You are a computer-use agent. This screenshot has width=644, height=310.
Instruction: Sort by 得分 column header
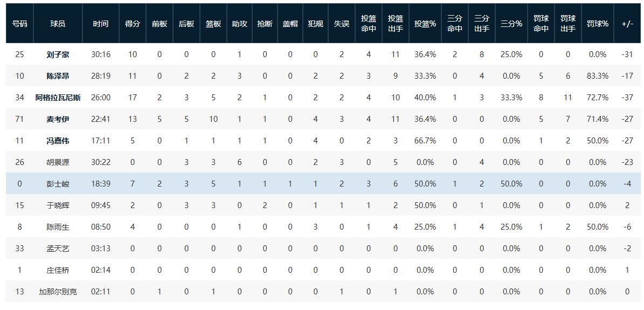tap(133, 24)
